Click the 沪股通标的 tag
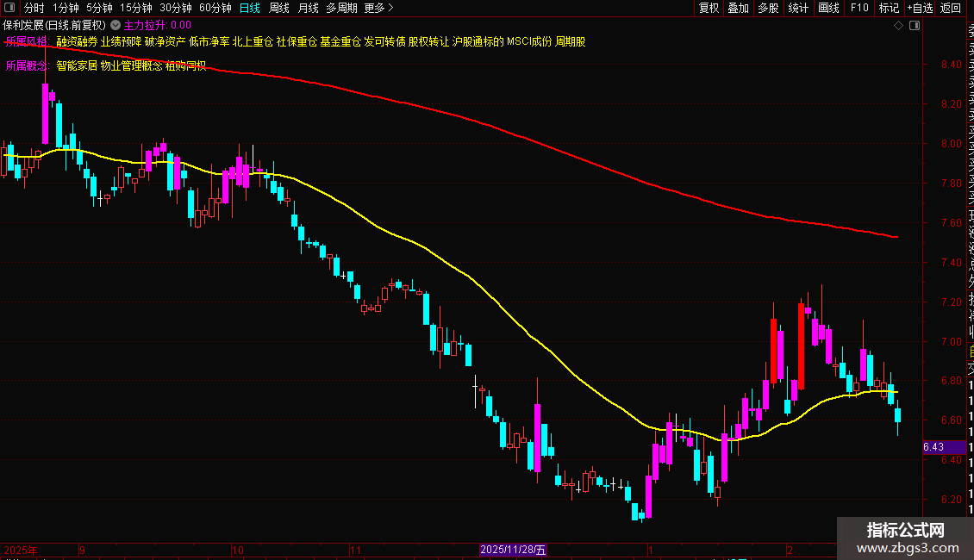This screenshot has width=974, height=560. [x=478, y=41]
